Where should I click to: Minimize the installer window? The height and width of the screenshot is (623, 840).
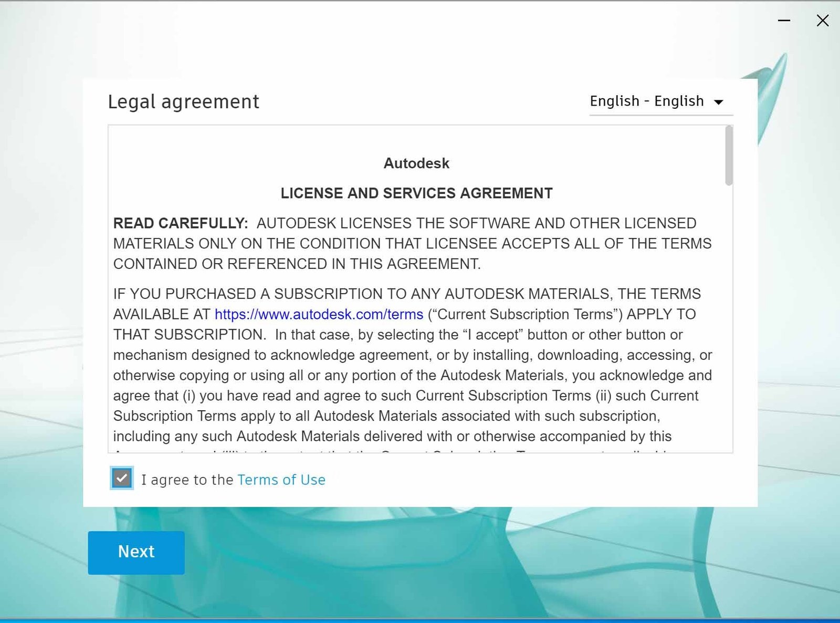coord(784,20)
